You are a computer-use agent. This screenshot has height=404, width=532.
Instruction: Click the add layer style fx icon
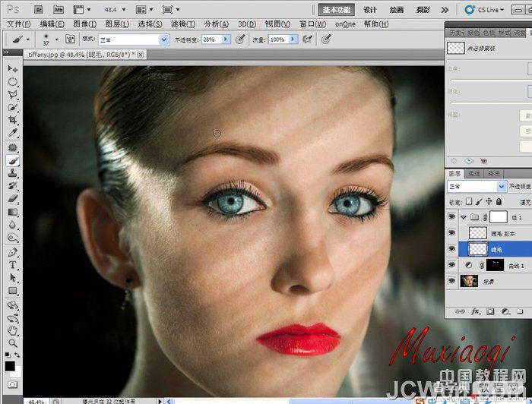(x=475, y=311)
